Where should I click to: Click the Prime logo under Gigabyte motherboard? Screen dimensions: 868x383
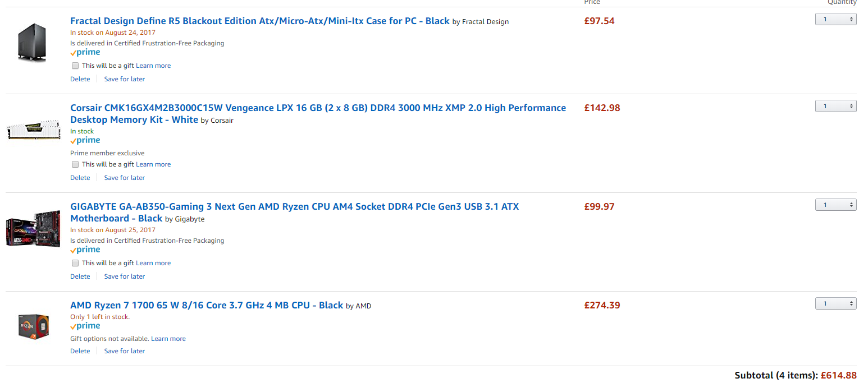click(x=85, y=250)
